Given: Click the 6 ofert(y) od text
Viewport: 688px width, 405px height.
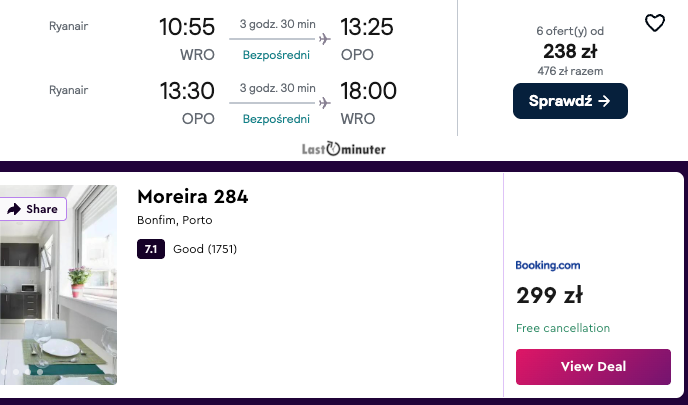Looking at the screenshot, I should click(x=570, y=31).
